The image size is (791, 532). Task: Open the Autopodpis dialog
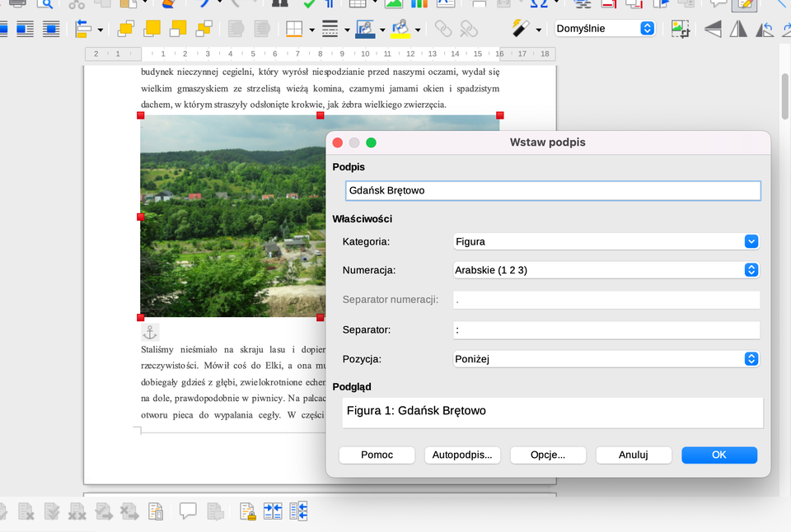(x=462, y=455)
